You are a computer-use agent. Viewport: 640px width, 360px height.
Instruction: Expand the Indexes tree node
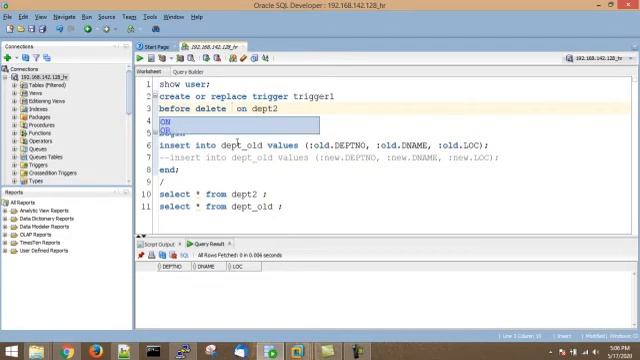(15, 109)
